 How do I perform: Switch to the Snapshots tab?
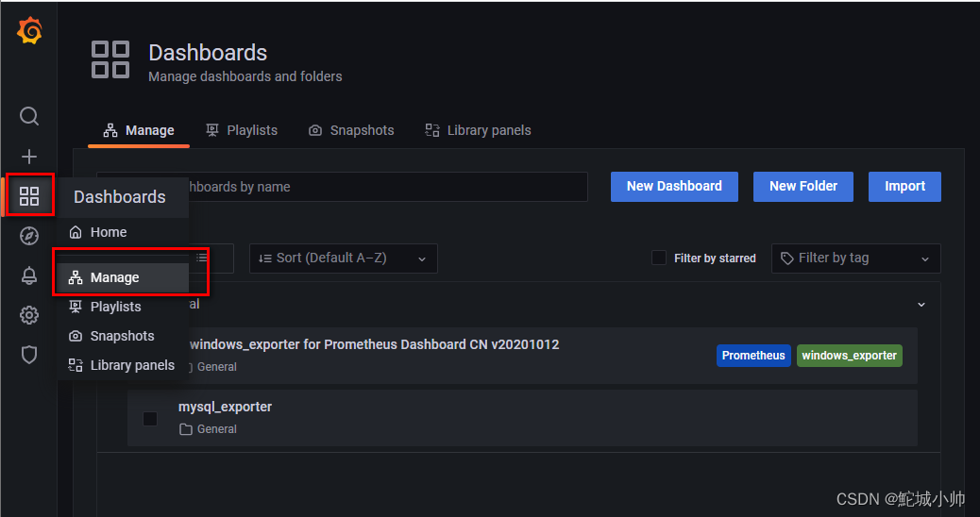tap(351, 130)
